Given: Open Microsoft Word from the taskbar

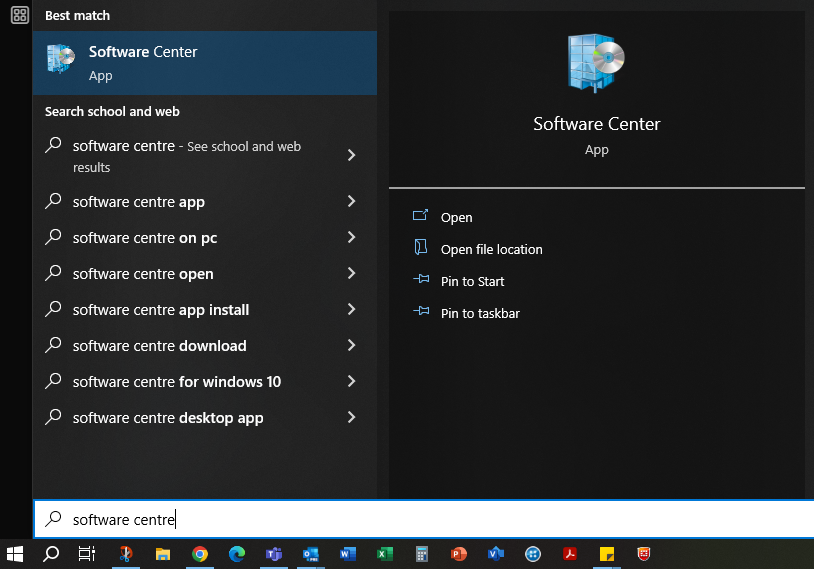Looking at the screenshot, I should [x=348, y=554].
